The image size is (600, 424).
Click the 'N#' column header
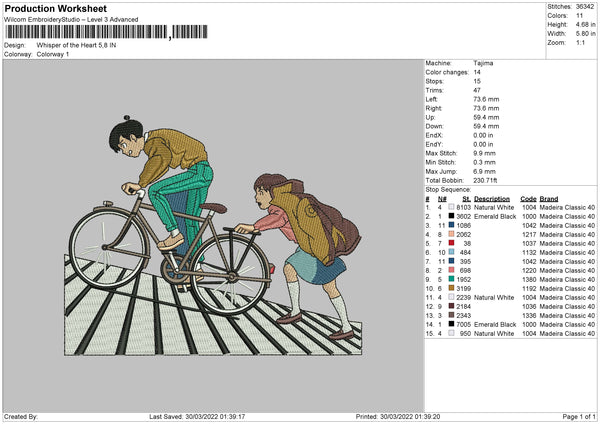click(x=442, y=199)
